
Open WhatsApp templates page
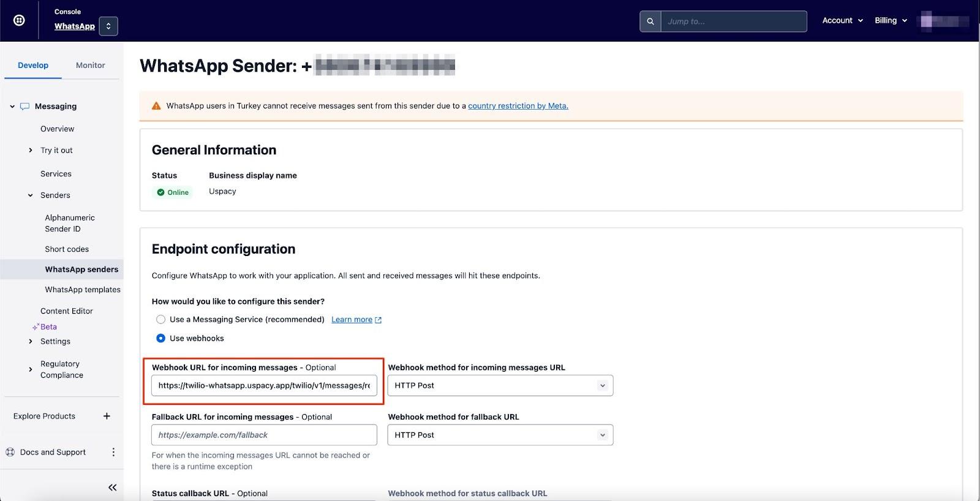tap(83, 290)
